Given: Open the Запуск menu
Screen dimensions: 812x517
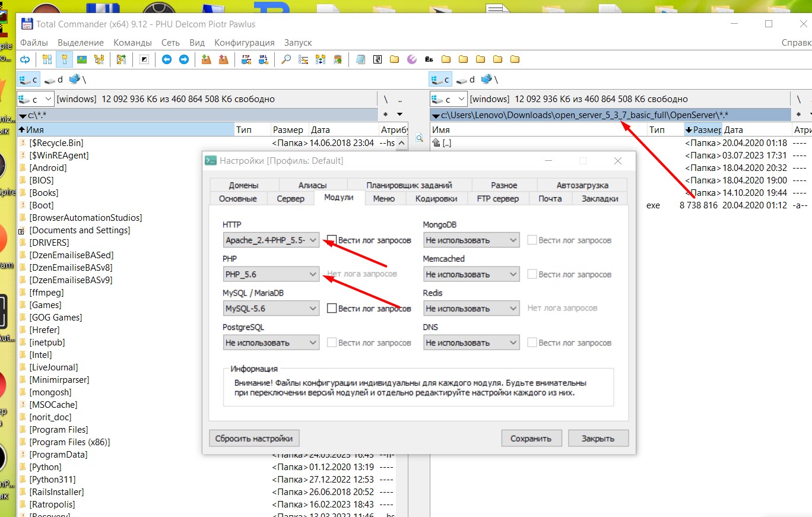Looking at the screenshot, I should [298, 43].
